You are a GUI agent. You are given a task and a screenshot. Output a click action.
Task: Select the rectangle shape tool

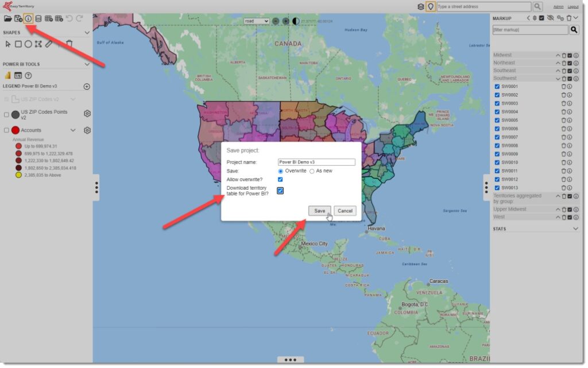pyautogui.click(x=18, y=44)
